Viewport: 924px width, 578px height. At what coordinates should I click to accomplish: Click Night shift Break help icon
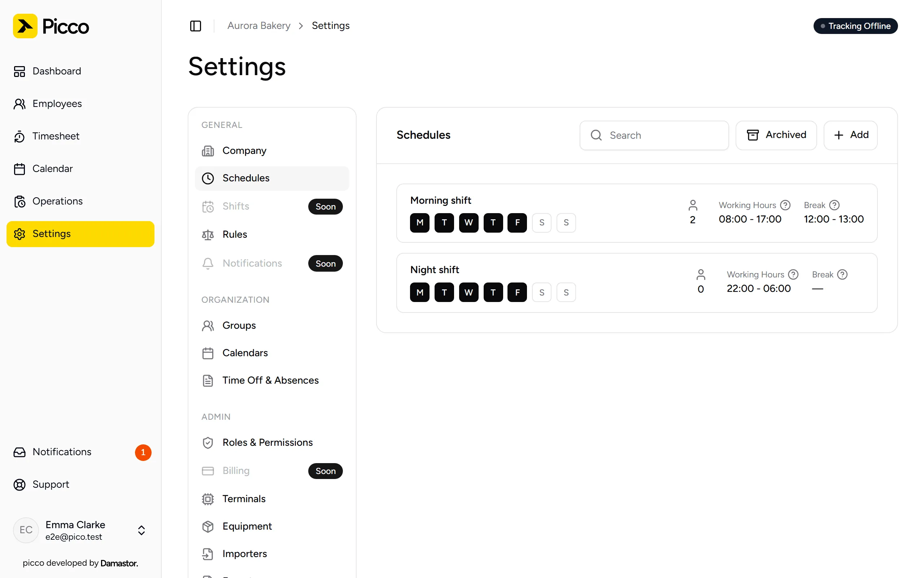(842, 275)
